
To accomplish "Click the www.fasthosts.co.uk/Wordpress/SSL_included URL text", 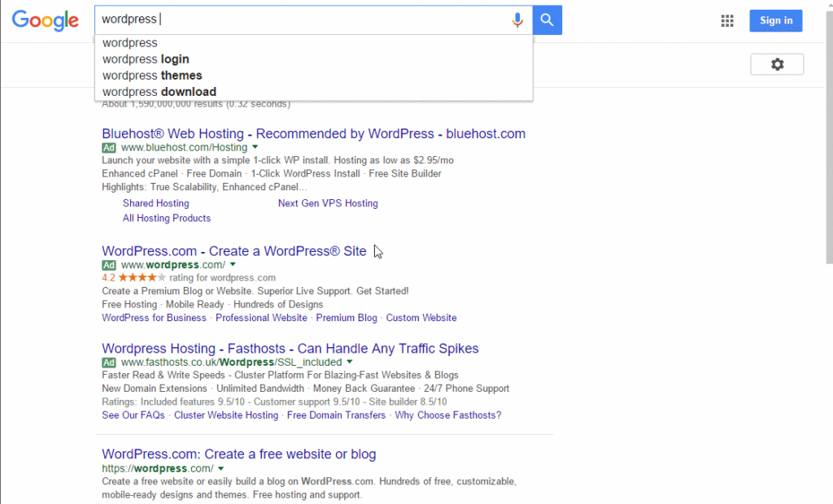I will tap(232, 363).
